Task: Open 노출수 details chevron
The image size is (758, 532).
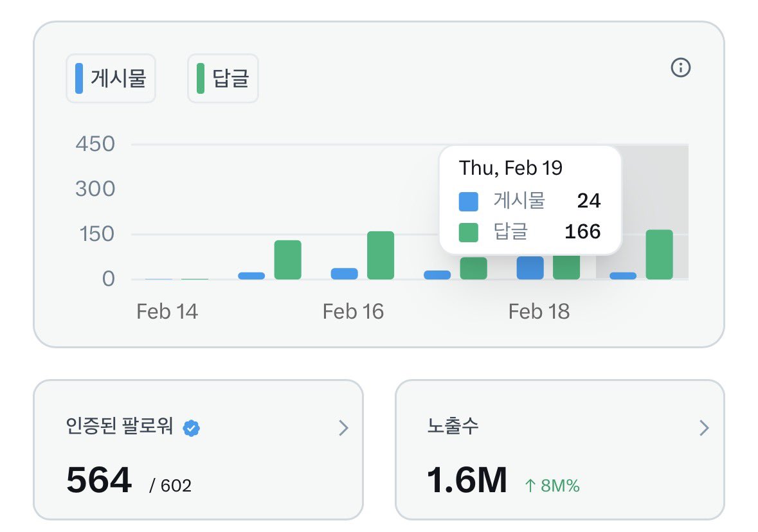Action: click(x=704, y=428)
